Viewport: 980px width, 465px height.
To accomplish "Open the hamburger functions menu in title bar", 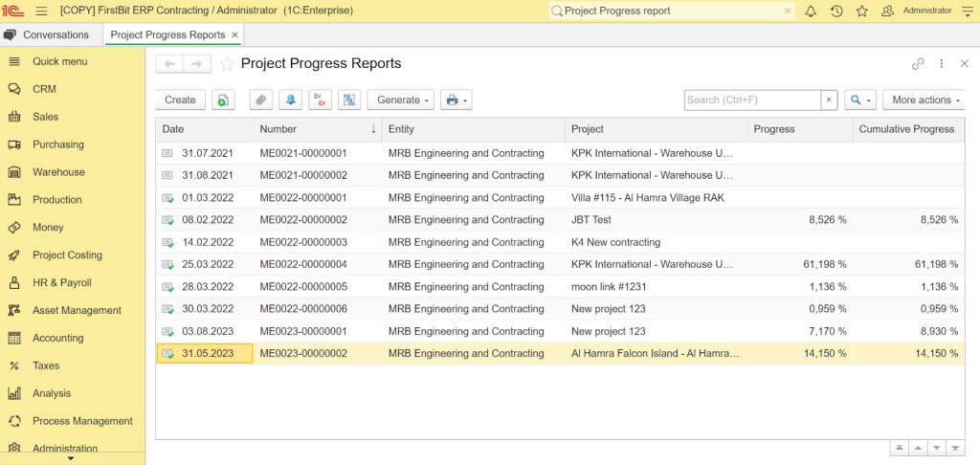I will [42, 11].
